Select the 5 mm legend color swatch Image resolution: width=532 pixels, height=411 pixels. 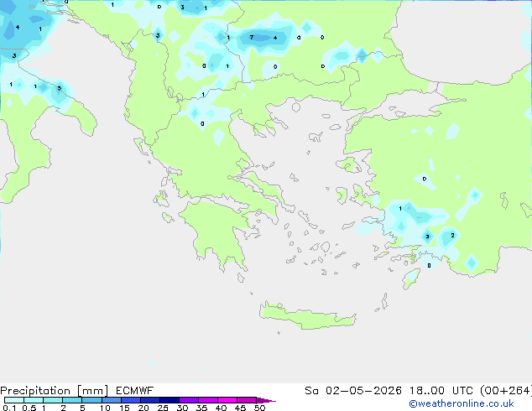click(91, 400)
